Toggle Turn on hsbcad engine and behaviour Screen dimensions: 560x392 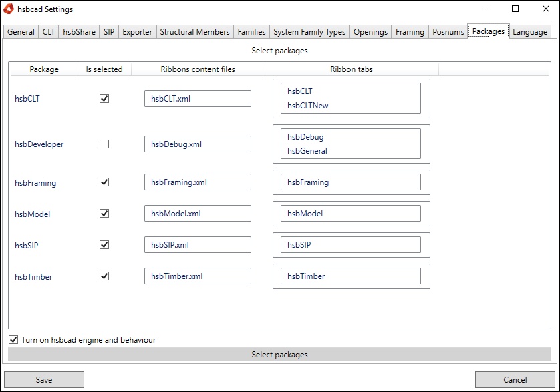click(13, 339)
